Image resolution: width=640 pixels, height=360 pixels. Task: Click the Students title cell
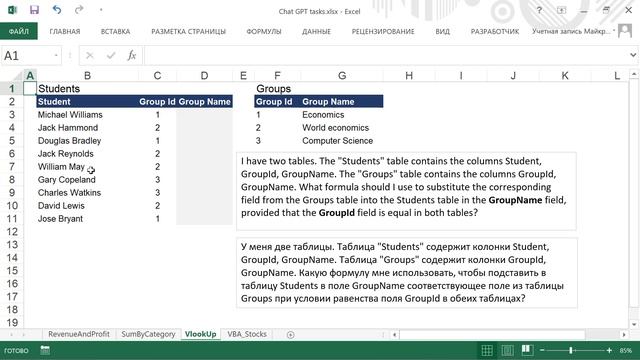click(87, 89)
